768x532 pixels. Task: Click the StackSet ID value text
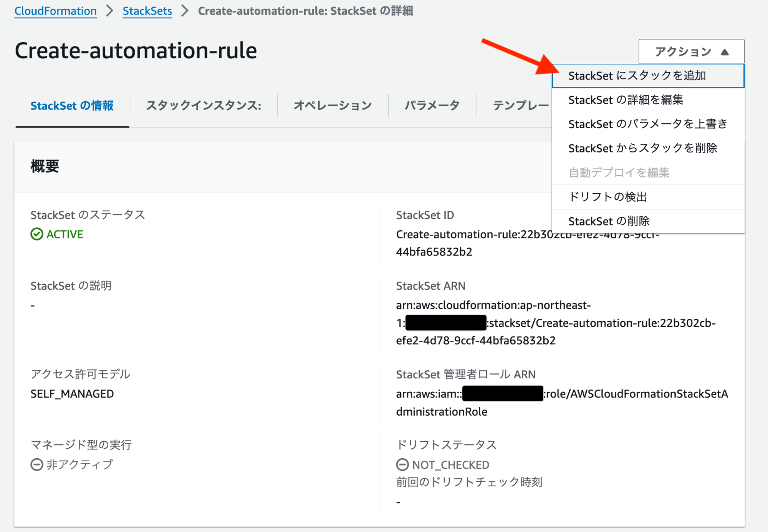click(x=528, y=243)
